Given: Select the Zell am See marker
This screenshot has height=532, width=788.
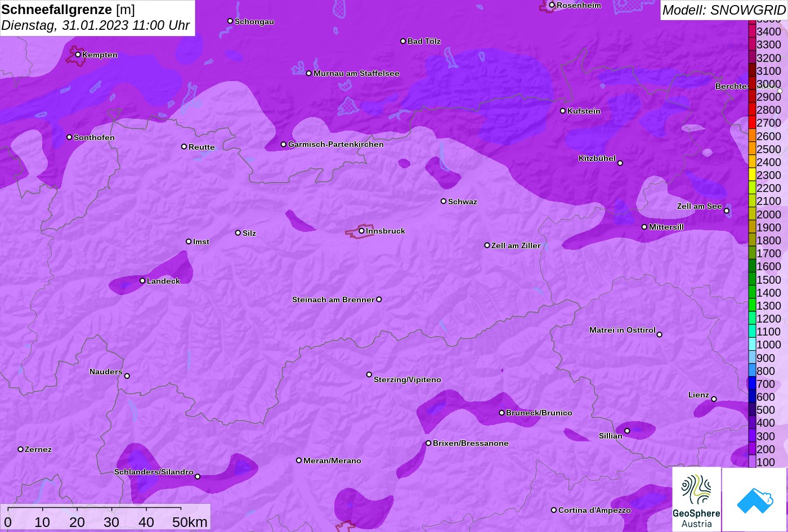Looking at the screenshot, I should [x=727, y=211].
